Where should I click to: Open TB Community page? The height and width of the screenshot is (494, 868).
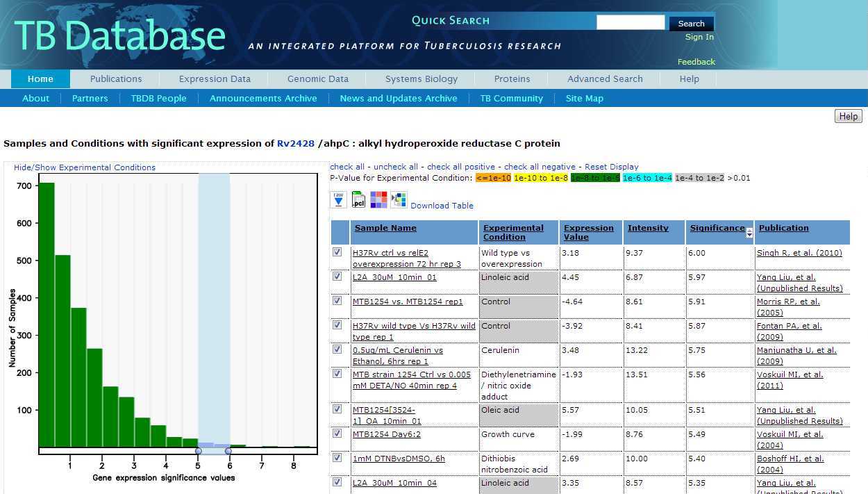pyautogui.click(x=512, y=98)
